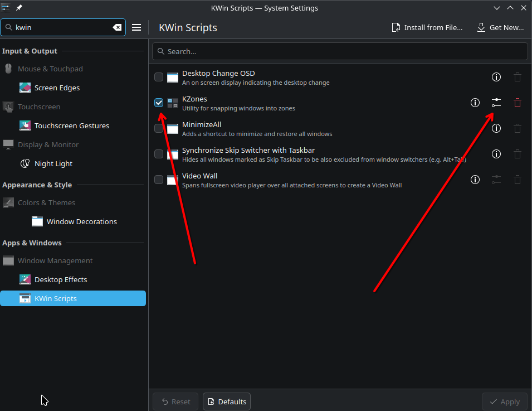
Task: Click trash icon for MinimizeAll
Action: point(518,128)
